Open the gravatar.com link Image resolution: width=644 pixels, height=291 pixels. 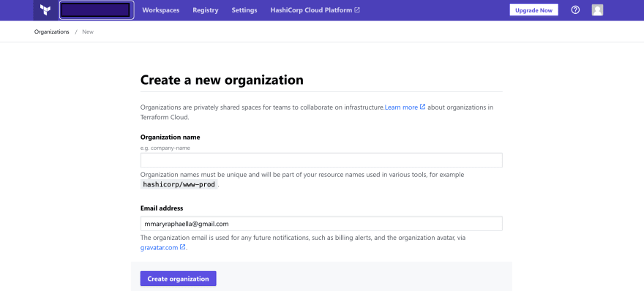coord(163,247)
